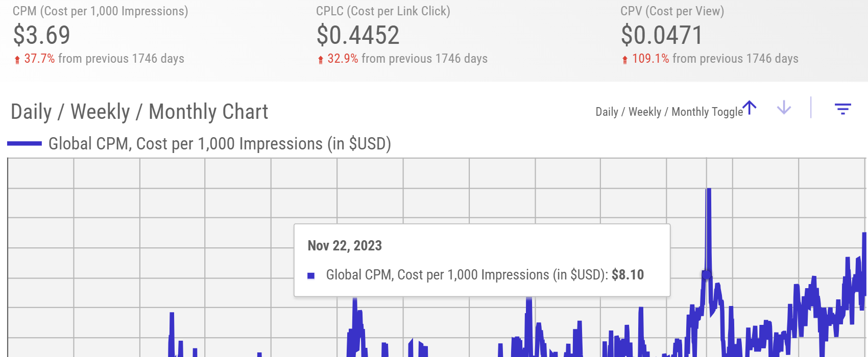Select the CPLC $0.4452 value
Screen dimensions: 868x357
coord(358,35)
